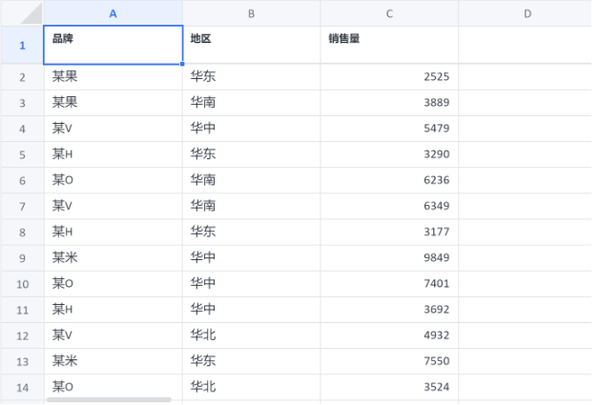Select the 品牌 header cell
The height and width of the screenshot is (405, 600).
[x=113, y=45]
